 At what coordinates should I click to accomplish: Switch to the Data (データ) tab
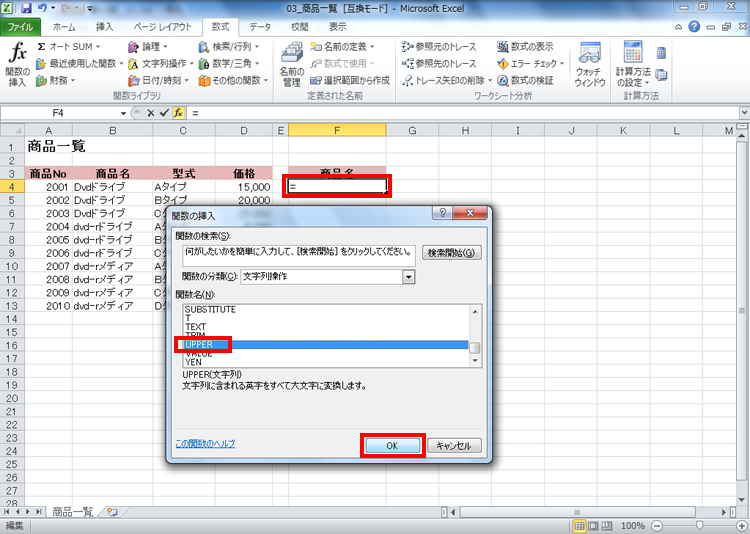260,27
